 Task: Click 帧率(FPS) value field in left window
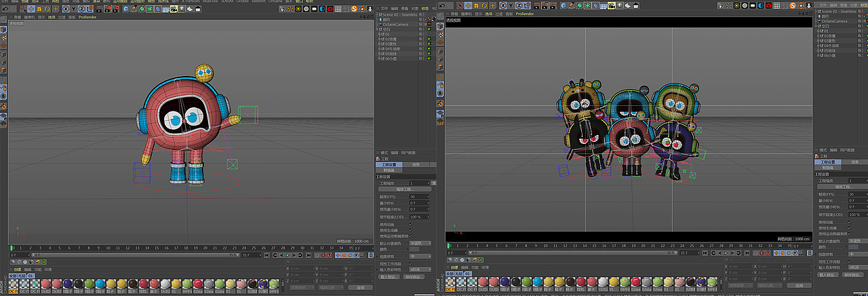coord(418,196)
